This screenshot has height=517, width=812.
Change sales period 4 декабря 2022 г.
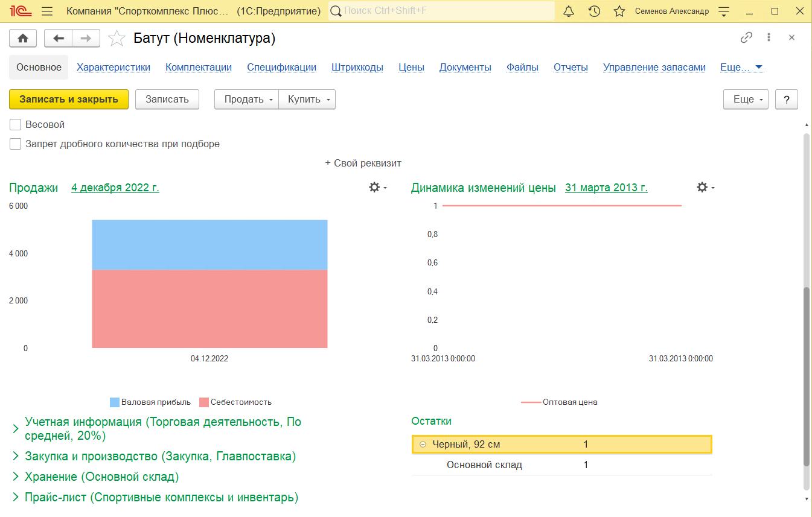[115, 188]
